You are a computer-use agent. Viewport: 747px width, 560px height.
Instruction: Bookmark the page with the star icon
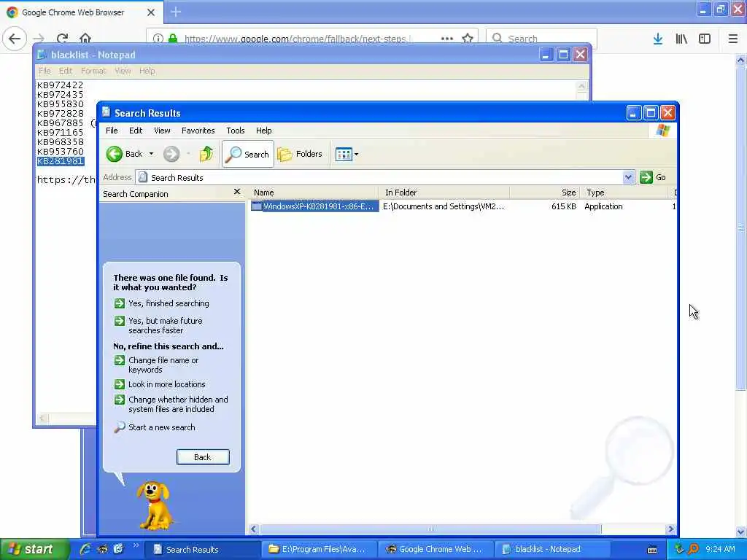[x=468, y=38]
